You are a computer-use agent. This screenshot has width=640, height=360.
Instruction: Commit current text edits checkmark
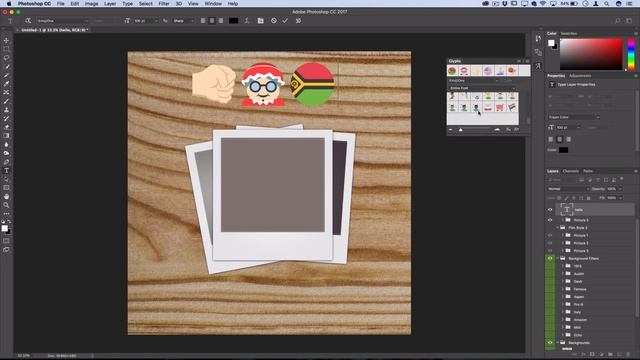285,21
